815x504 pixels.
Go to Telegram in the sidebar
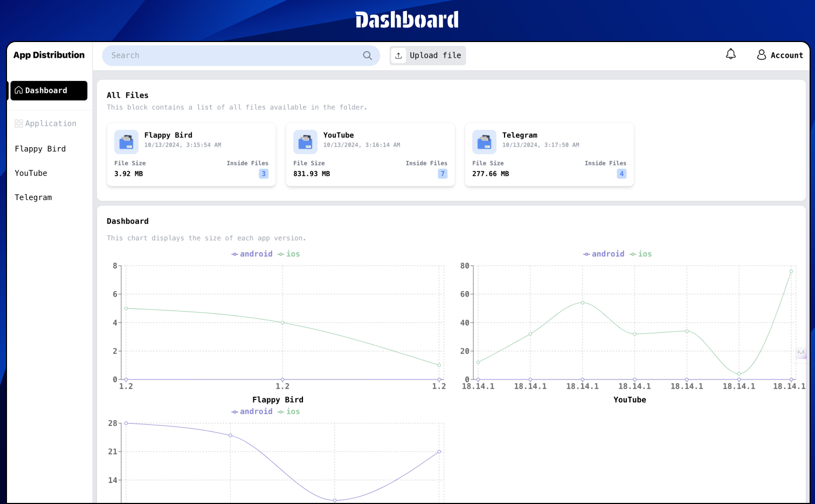[33, 197]
